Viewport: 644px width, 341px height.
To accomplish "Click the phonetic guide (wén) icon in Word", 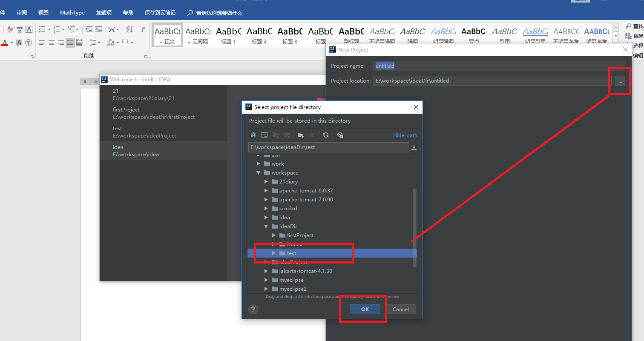I will [x=20, y=29].
